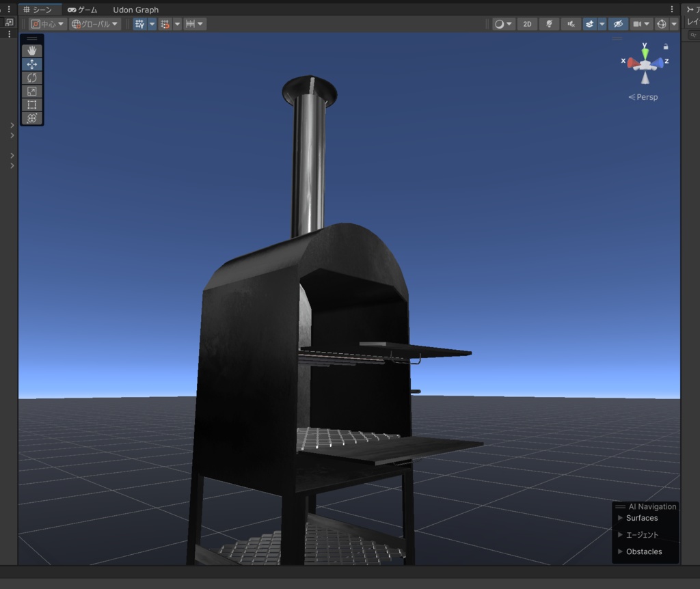Click the draw mode shading icon

click(x=499, y=24)
